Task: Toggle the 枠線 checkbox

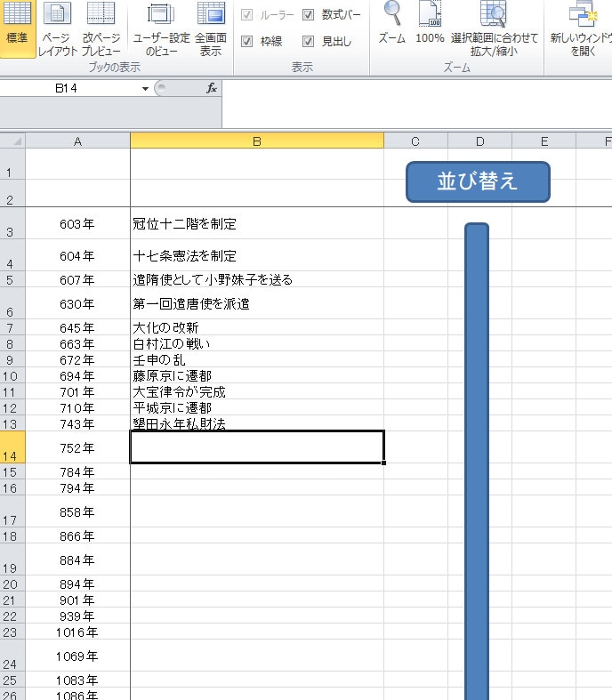Action: [247, 42]
